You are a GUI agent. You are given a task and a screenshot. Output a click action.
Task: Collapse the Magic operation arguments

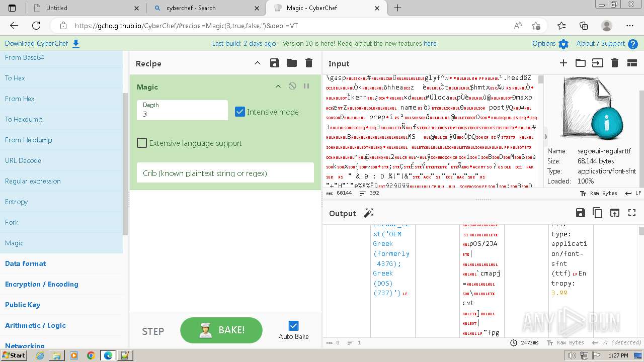click(x=278, y=86)
